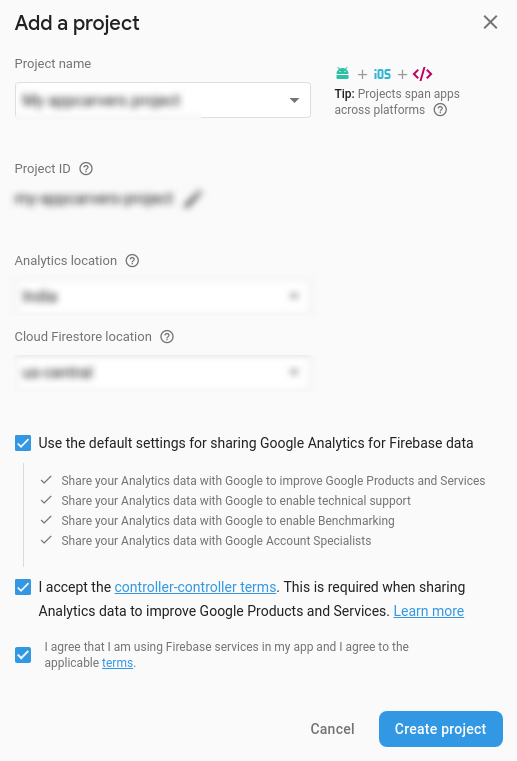
Task: Click the iOS platform icon
Action: pos(382,74)
